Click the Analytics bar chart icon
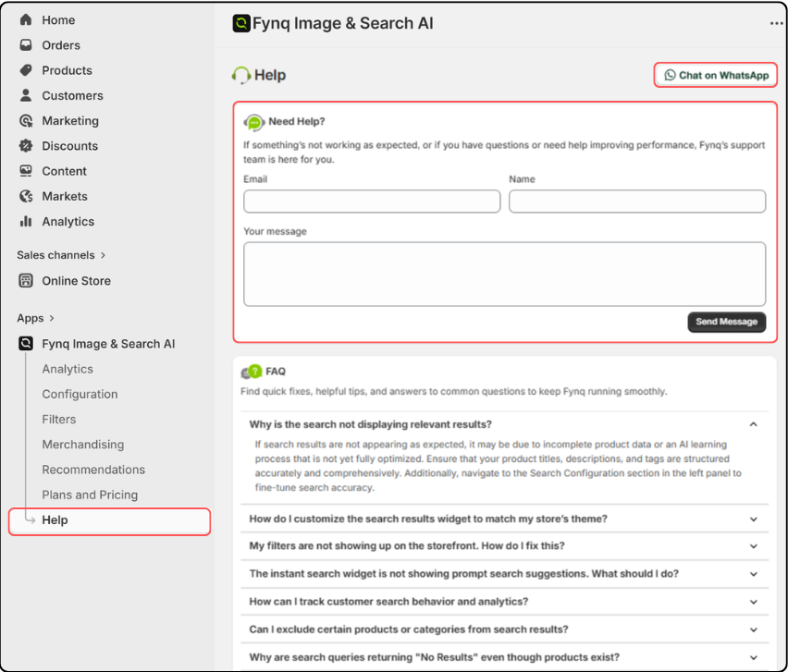 [x=26, y=221]
